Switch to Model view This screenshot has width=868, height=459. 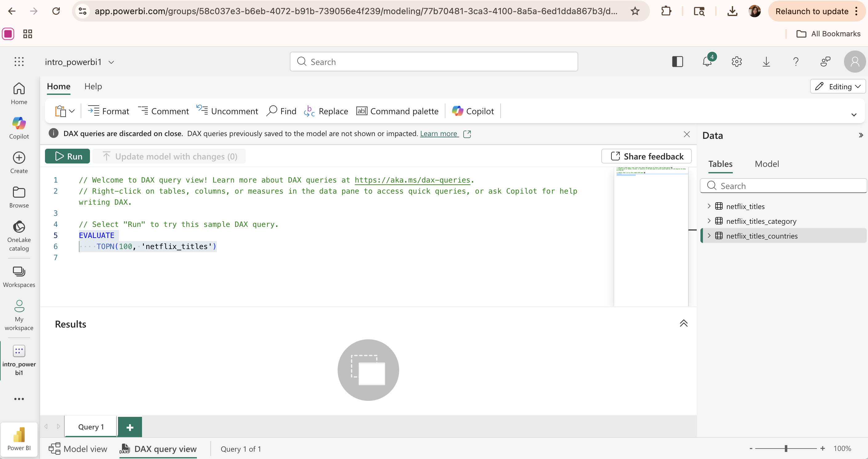click(x=78, y=449)
